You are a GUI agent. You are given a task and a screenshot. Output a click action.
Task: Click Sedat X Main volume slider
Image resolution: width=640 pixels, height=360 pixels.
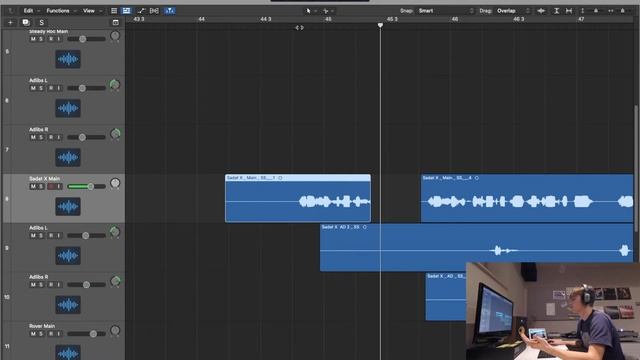point(87,187)
